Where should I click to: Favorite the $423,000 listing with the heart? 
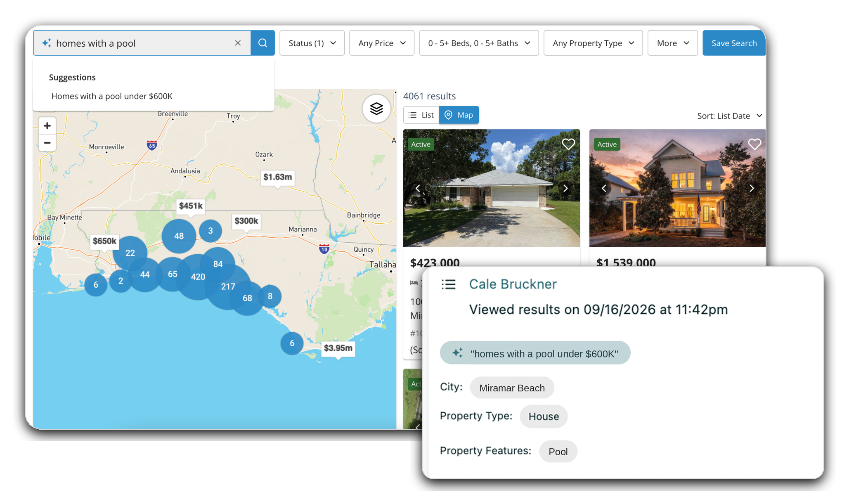click(568, 144)
